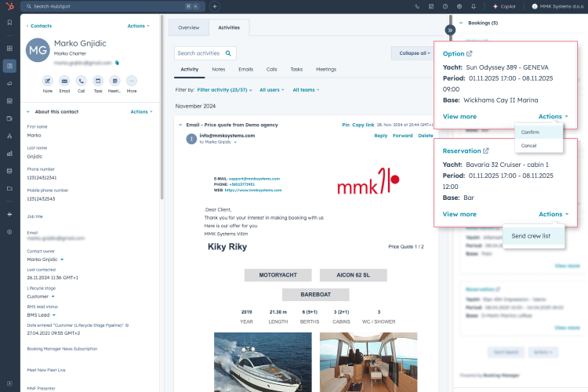Screen dimensions: 588x392
Task: Open the settings gear in the top bar
Action: tap(459, 6)
